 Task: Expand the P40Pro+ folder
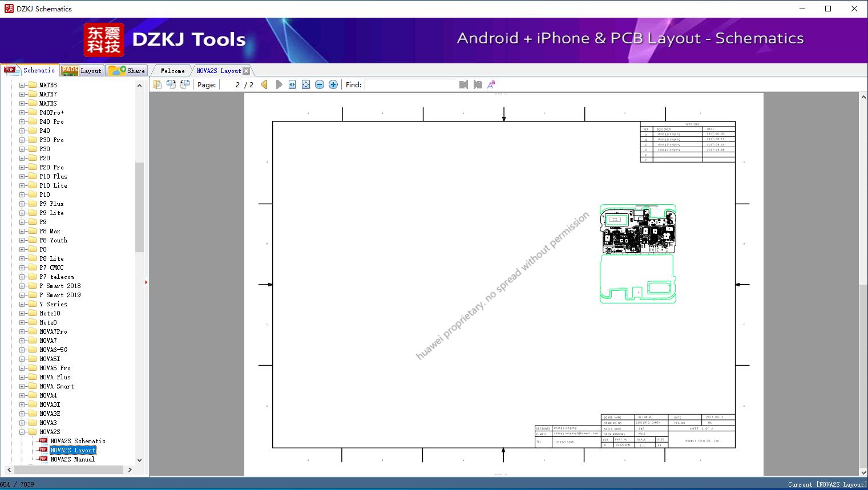(22, 112)
